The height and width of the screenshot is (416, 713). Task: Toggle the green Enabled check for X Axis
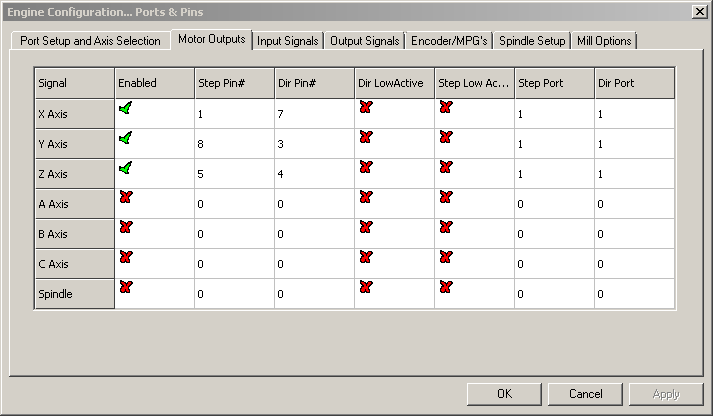coord(125,108)
